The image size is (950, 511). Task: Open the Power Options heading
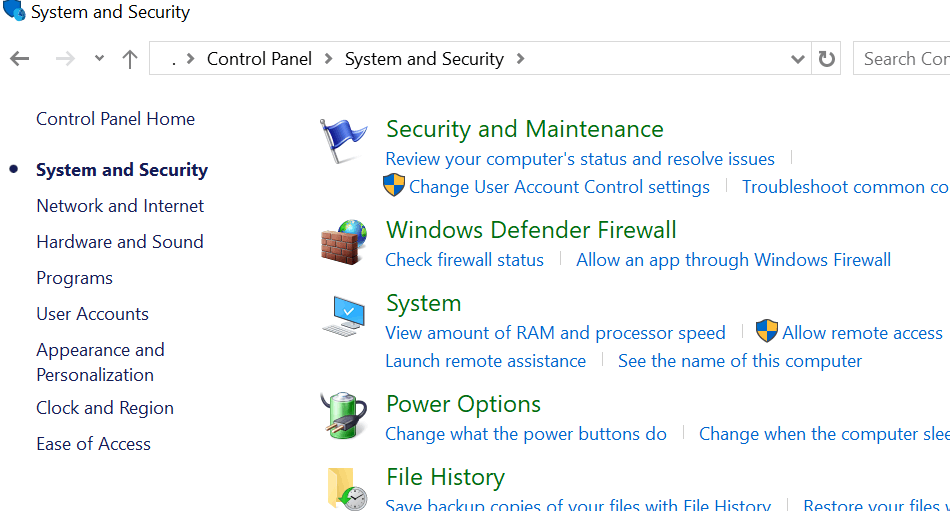pos(463,404)
